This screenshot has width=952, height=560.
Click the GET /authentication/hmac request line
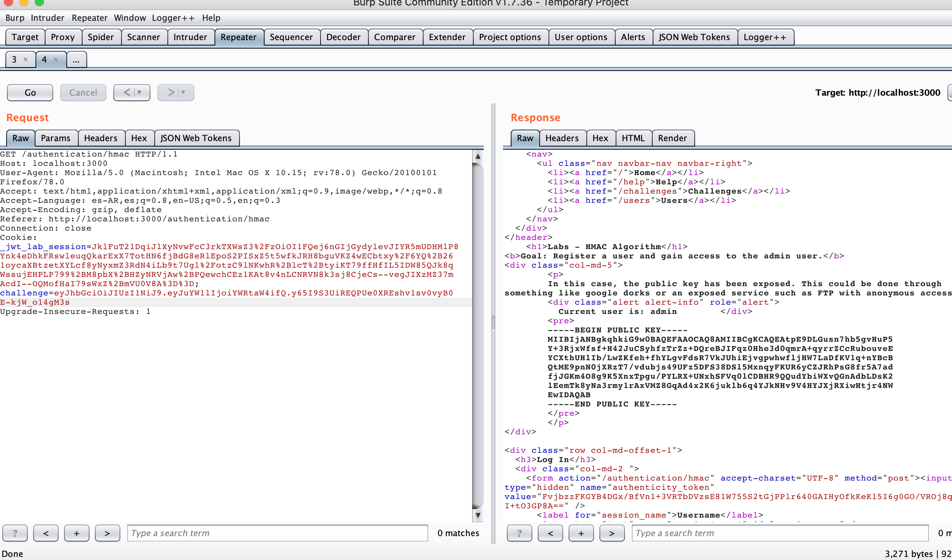click(89, 154)
